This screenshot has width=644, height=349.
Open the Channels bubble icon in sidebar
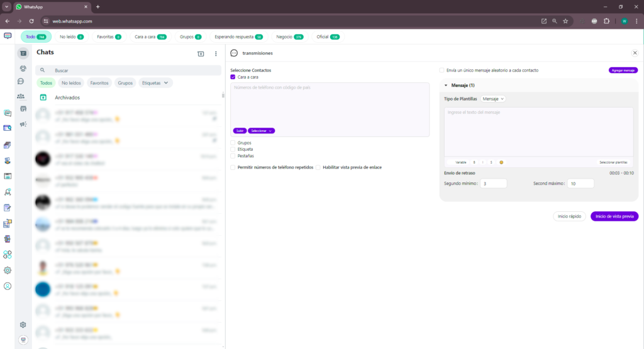(x=21, y=81)
